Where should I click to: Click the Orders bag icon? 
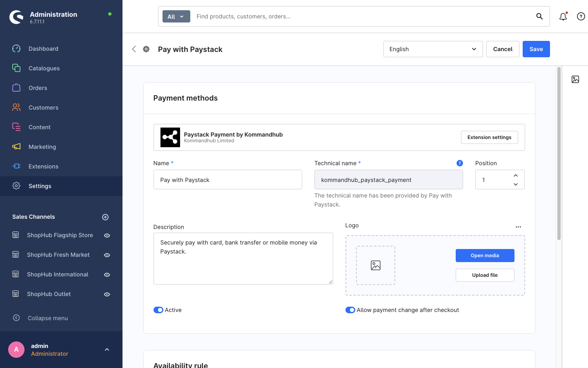(x=16, y=88)
